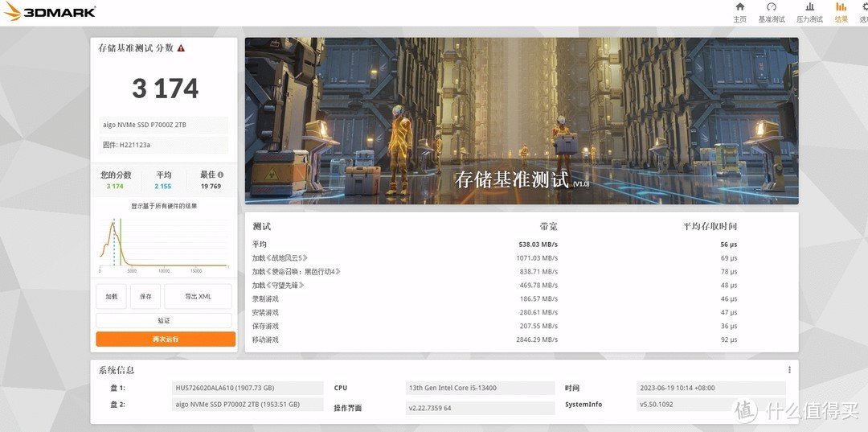868x432 pixels.
Task: Select the 结果 results tab
Action: (841, 12)
